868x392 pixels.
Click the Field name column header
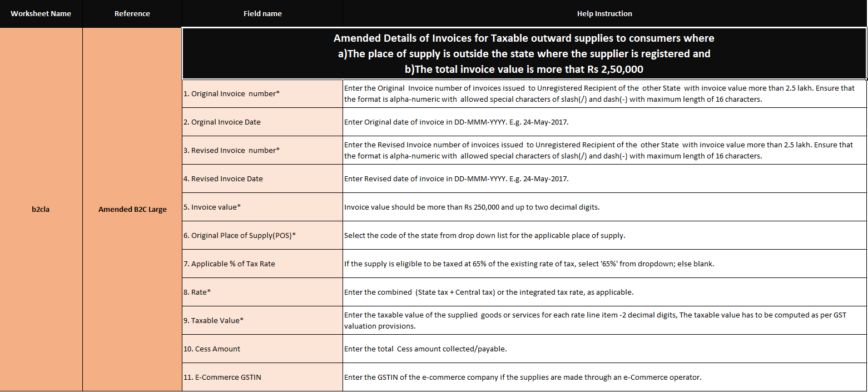point(262,13)
